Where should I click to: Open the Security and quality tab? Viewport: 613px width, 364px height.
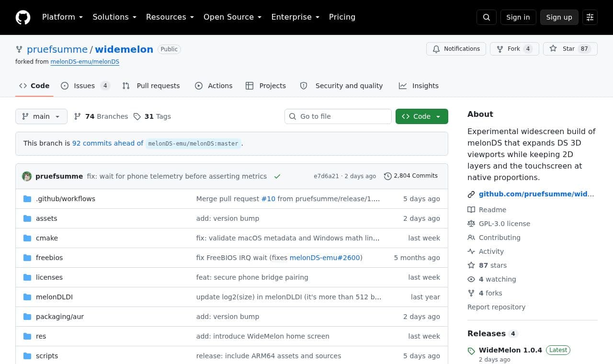click(x=341, y=86)
